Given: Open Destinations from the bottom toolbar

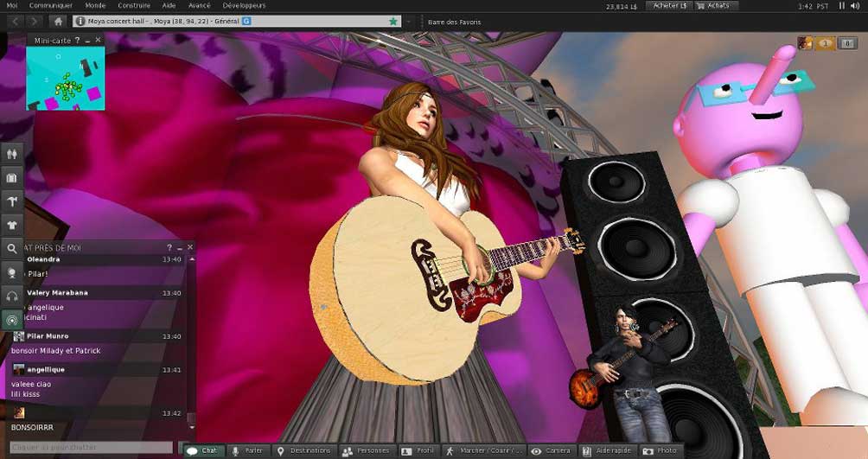Looking at the screenshot, I should [x=303, y=451].
